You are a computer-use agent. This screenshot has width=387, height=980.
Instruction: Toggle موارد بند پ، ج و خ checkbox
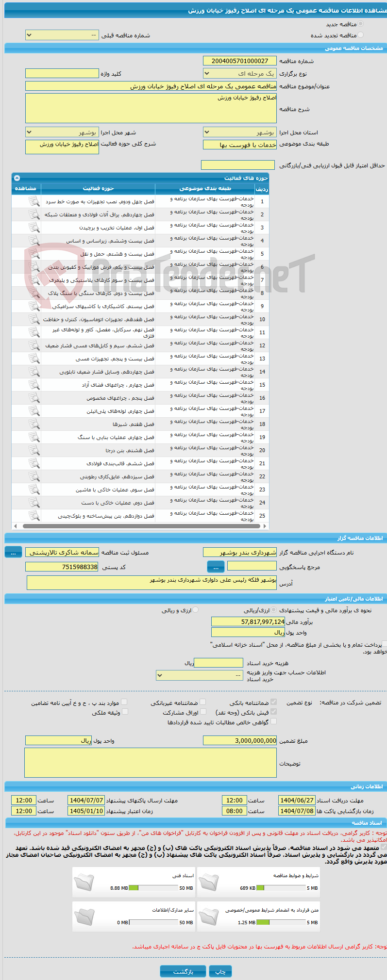124,702
